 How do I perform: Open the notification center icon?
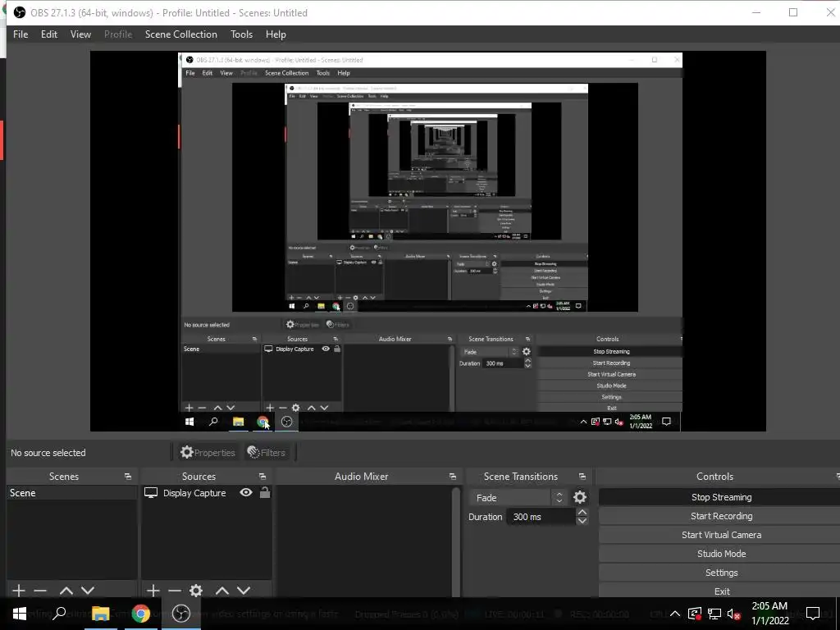click(x=813, y=614)
